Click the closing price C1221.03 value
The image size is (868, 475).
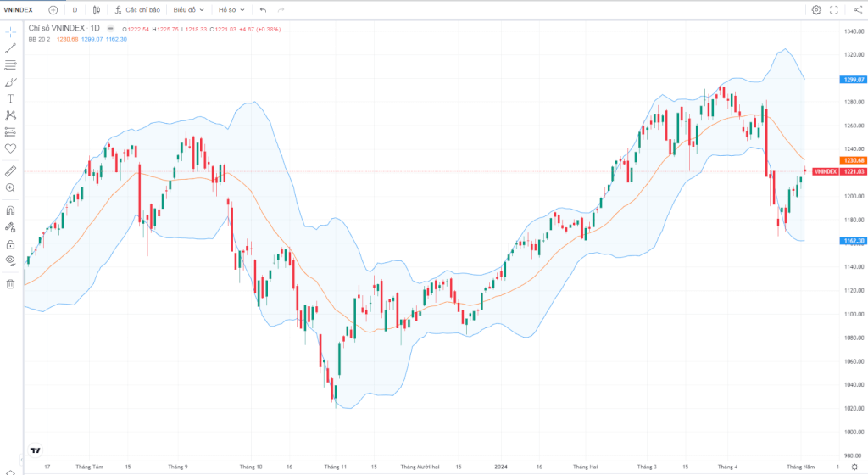point(223,30)
